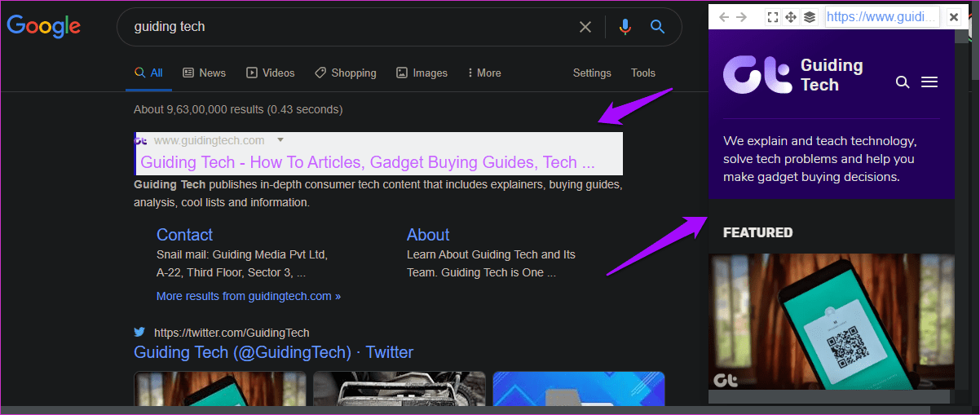Open the featured article image in preview
Viewport: 980px width, 415px height.
pos(832,321)
